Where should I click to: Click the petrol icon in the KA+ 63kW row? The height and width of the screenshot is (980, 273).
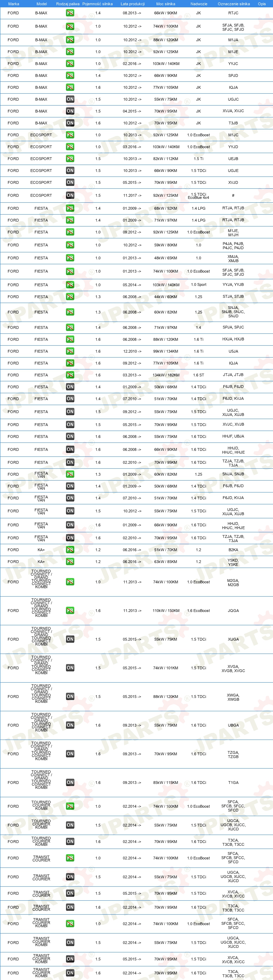70,562
